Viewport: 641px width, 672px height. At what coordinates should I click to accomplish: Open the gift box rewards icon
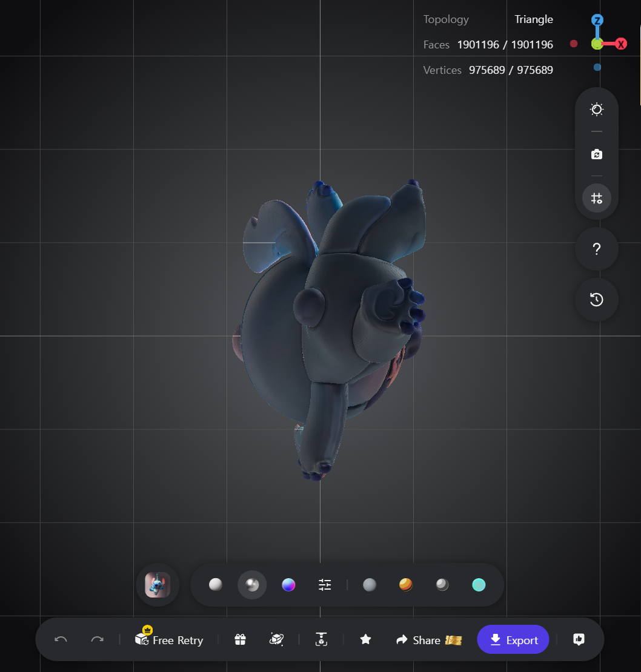click(240, 639)
